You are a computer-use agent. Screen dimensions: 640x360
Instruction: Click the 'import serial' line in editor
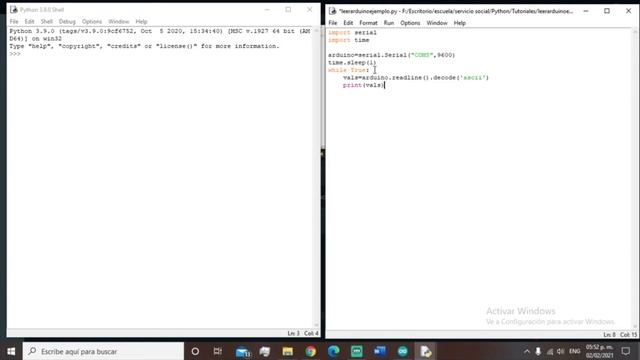coord(352,32)
